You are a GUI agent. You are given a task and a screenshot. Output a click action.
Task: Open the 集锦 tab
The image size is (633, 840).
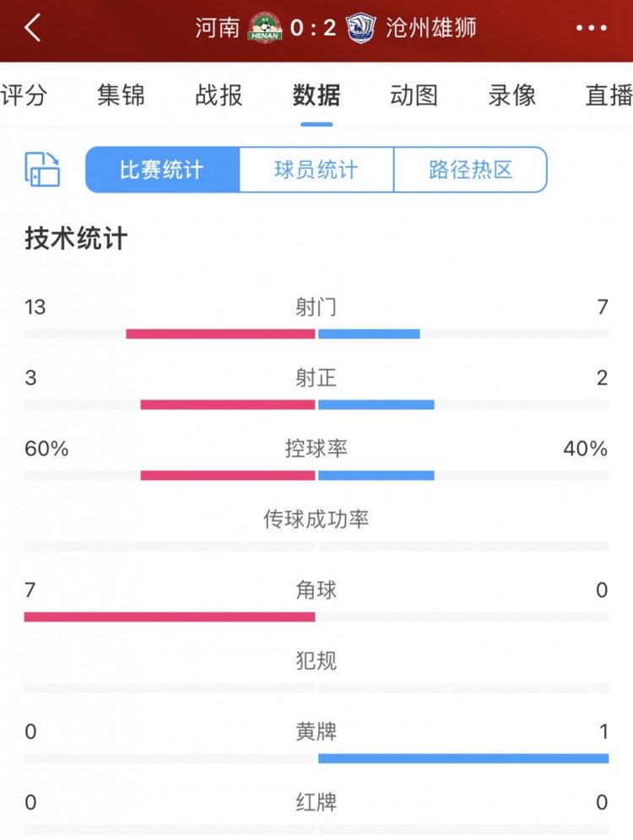pos(122,95)
